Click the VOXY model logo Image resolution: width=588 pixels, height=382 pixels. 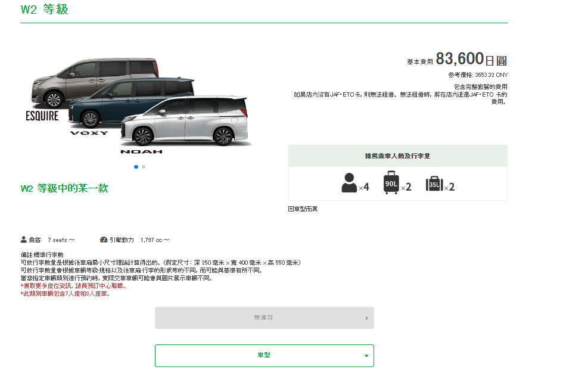pos(89,133)
